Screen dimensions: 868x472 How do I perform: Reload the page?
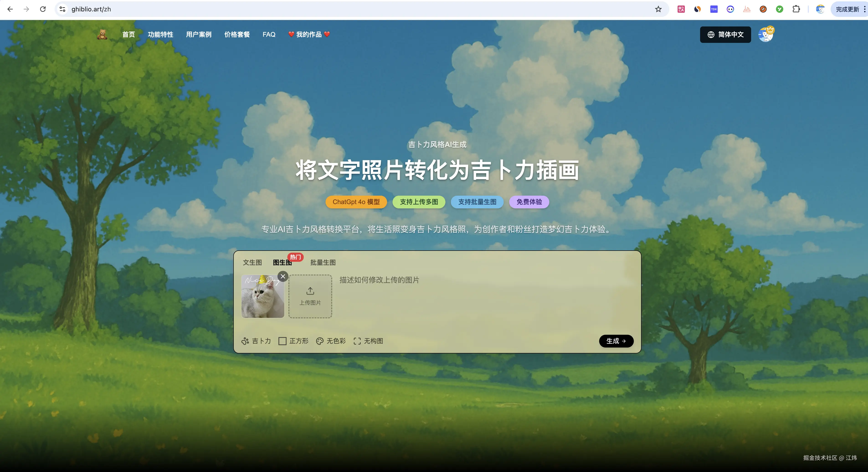click(x=43, y=9)
